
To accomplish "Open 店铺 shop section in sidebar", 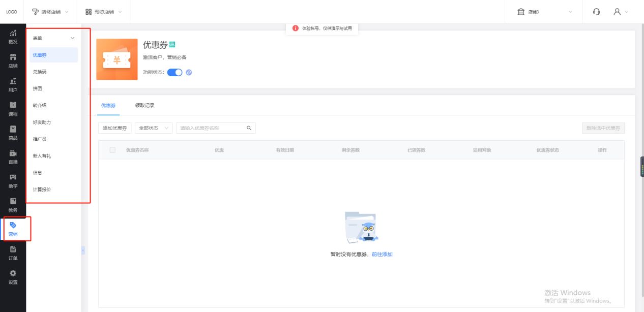I will click(x=13, y=60).
